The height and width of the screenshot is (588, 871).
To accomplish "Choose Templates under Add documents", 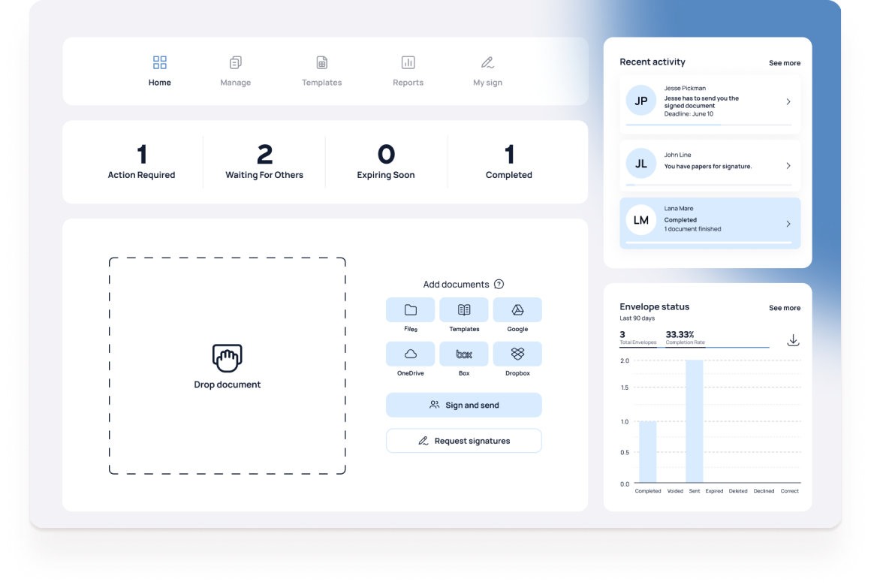I will coord(464,310).
